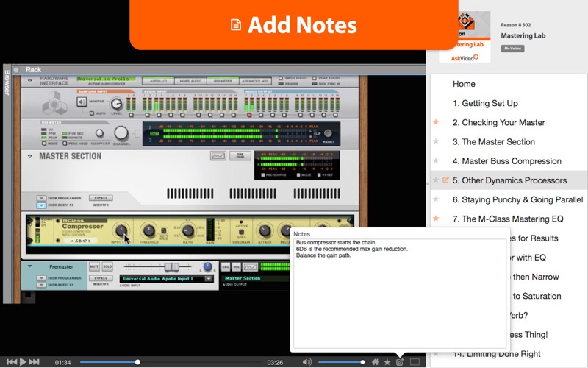Open chapter 1. Getting Set Up

tap(485, 103)
